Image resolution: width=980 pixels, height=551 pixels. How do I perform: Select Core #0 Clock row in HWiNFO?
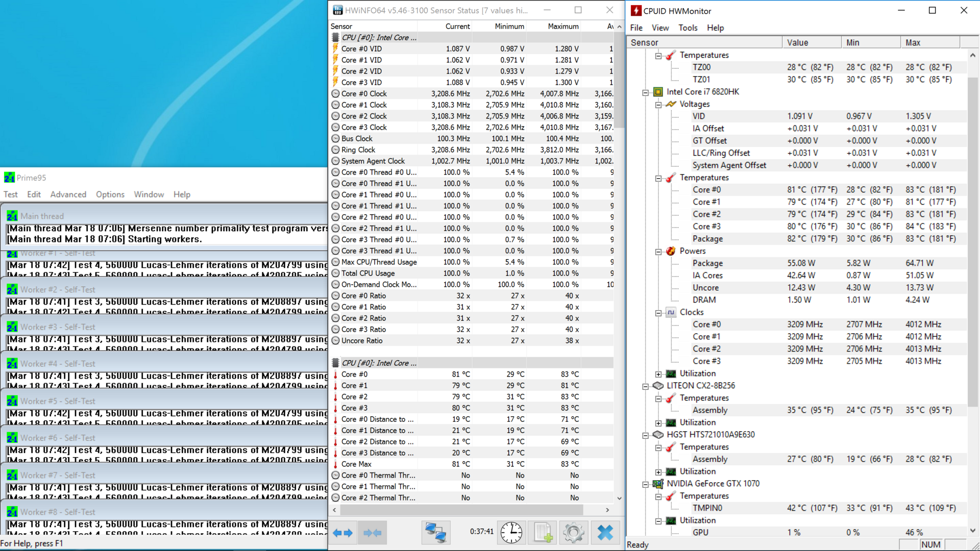(472, 94)
